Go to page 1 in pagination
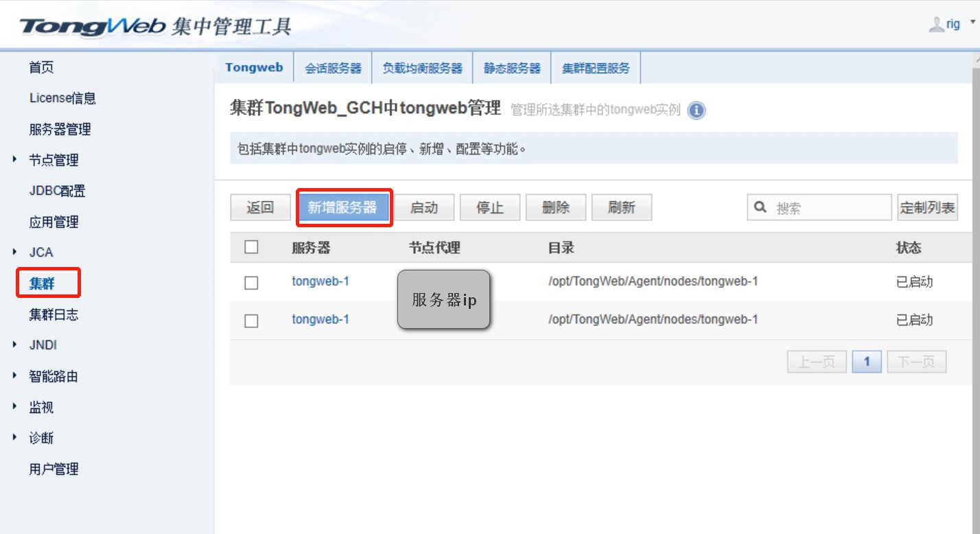The image size is (980, 534). 867,362
